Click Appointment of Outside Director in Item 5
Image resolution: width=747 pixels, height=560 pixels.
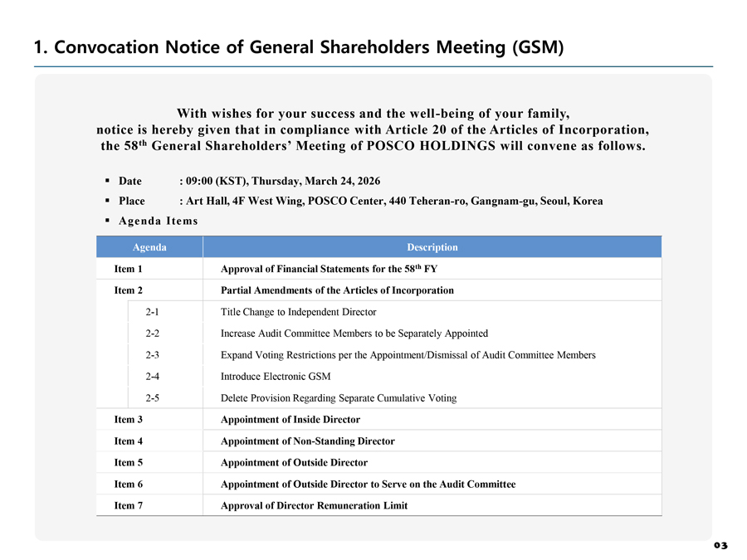[x=294, y=463]
